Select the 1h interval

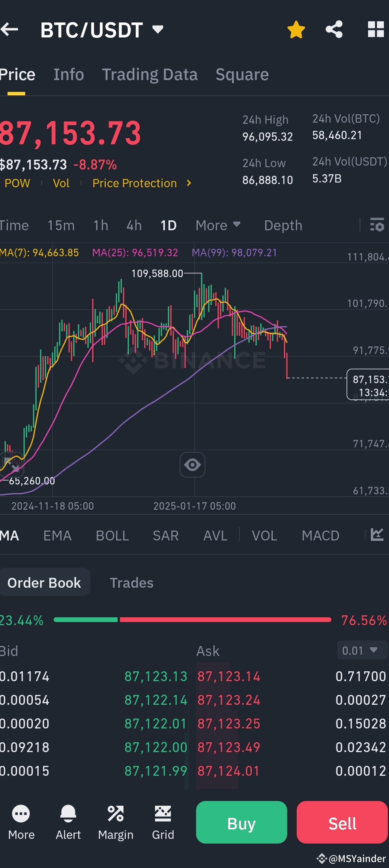tap(101, 225)
